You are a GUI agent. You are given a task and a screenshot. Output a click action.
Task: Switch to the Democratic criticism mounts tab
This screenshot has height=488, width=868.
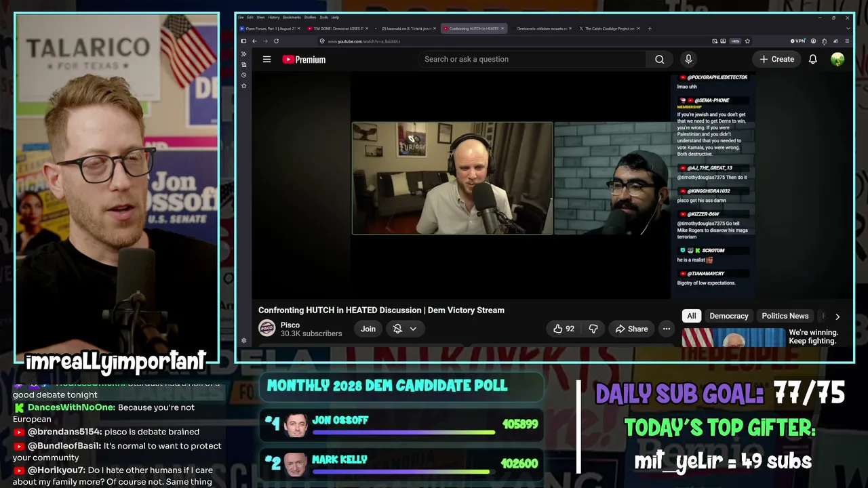[x=541, y=28]
